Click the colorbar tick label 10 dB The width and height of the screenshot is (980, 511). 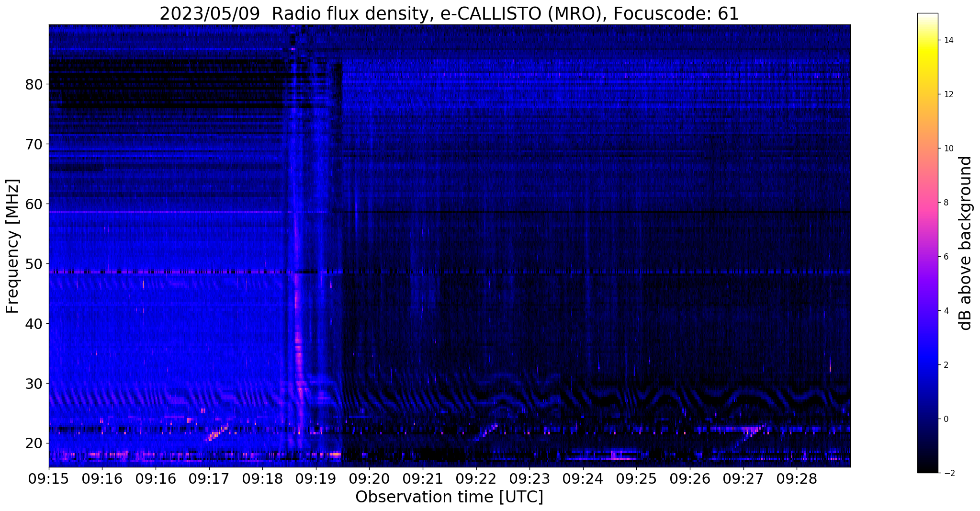[x=948, y=148]
